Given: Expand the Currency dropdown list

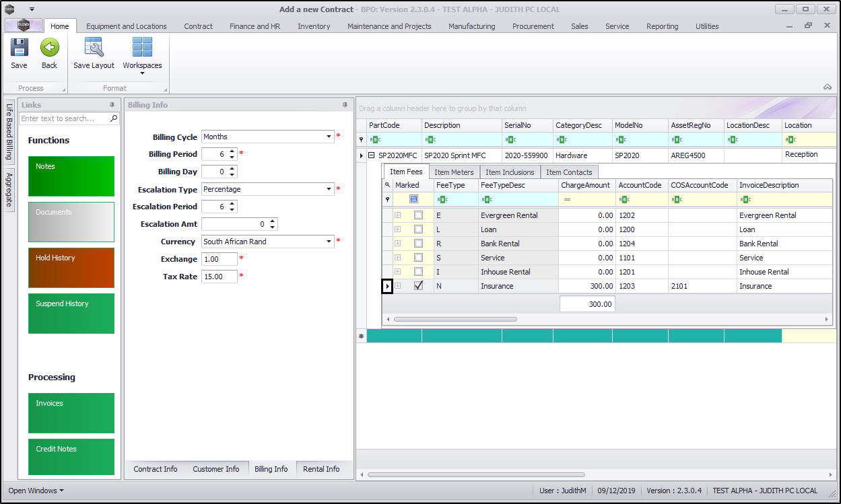Looking at the screenshot, I should tap(329, 242).
